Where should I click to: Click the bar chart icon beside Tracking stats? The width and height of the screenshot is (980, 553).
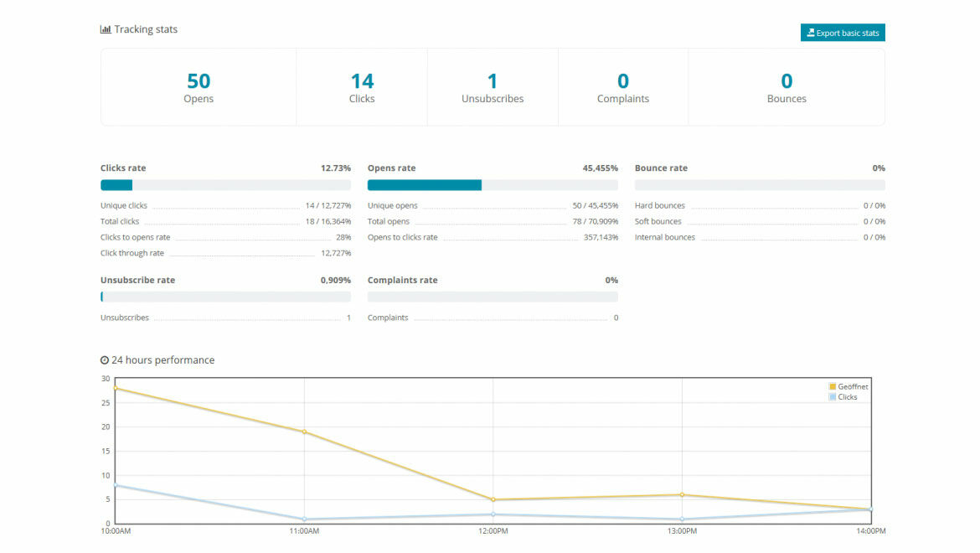tap(106, 29)
